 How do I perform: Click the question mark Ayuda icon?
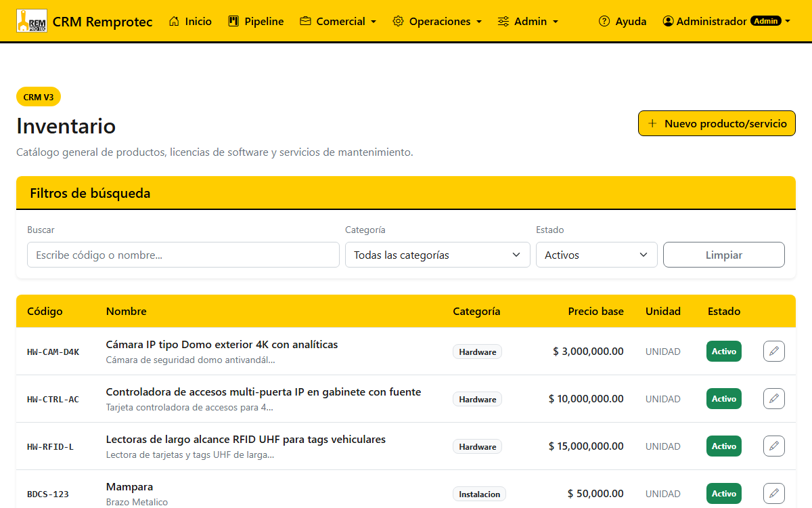(604, 21)
